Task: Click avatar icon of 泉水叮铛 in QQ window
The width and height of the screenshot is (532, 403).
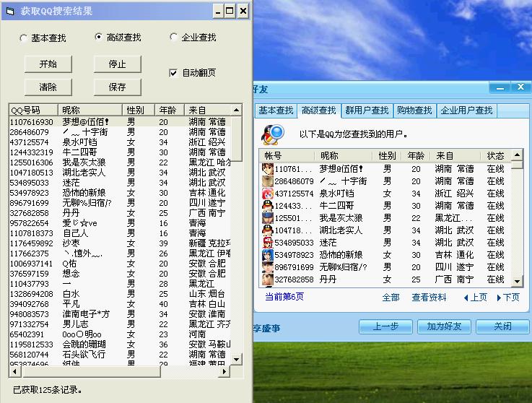Action: pos(268,193)
